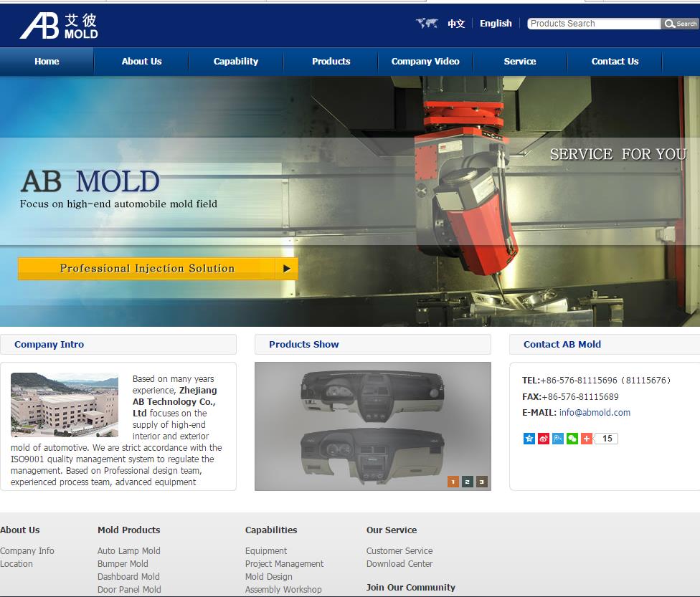Go to slide 1 in Products Show
The width and height of the screenshot is (700, 597).
point(453,482)
